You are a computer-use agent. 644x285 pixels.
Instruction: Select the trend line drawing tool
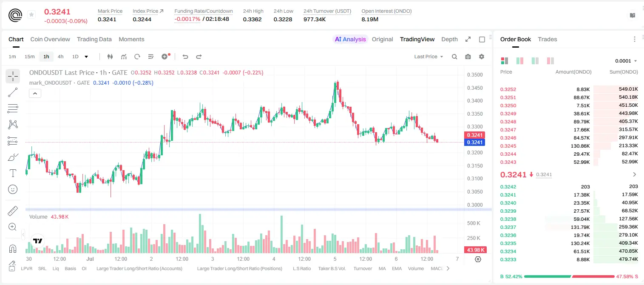13,92
